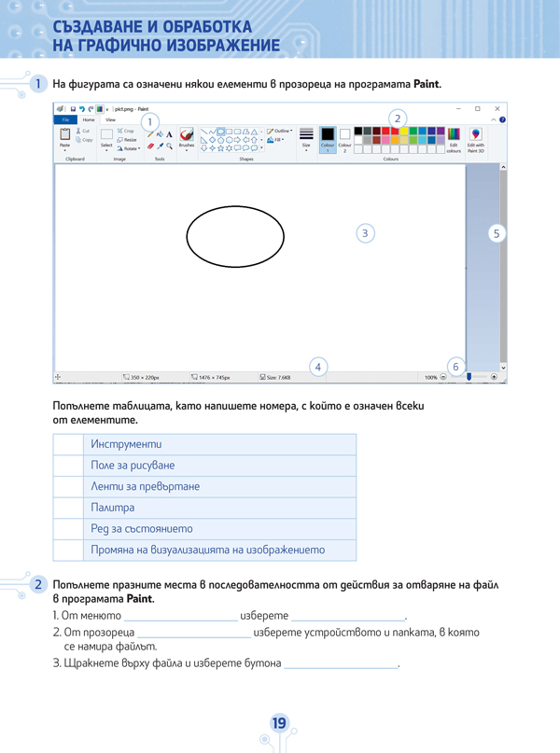Screen dimensions: 560x753
Task: Click the Edit colours button
Action: [x=453, y=139]
